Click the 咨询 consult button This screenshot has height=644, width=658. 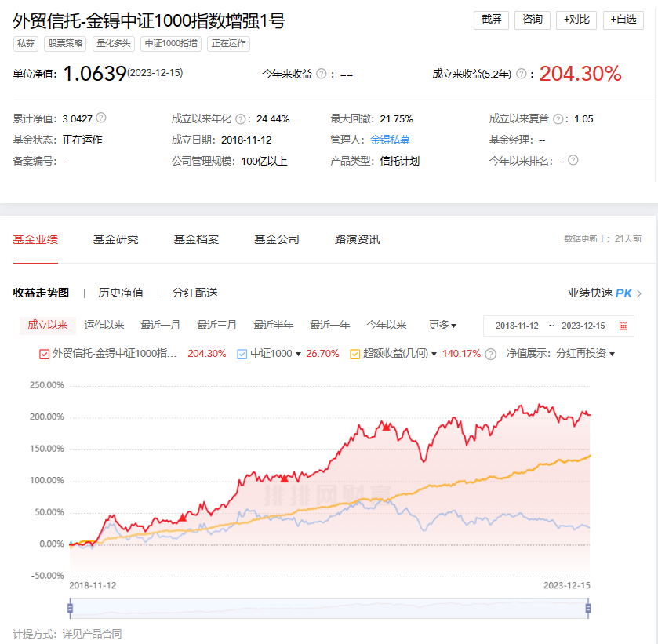pos(532,20)
